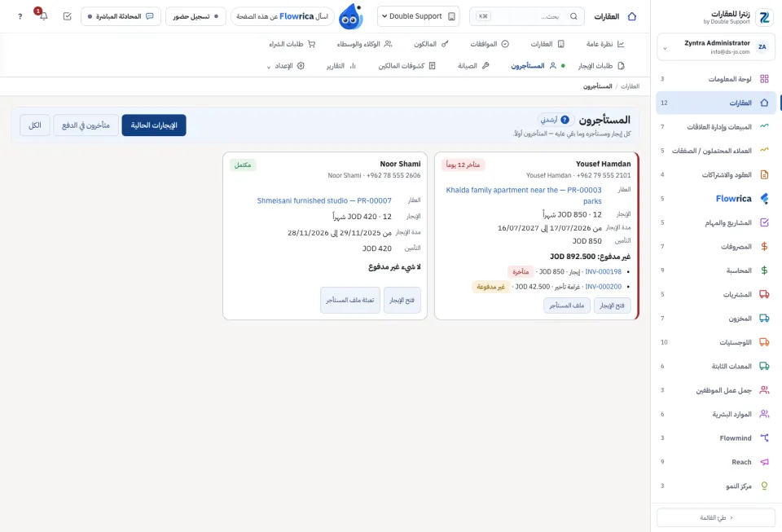The image size is (782, 532).
Task: Click the جمل عمل الموظفين people icon
Action: (764, 390)
